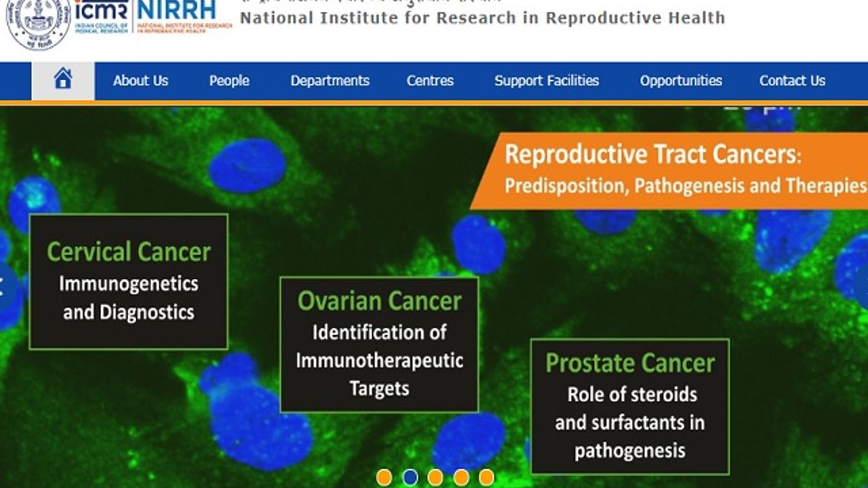Screen dimensions: 868x488
Task: Jump to the fourth carousel slide dot
Action: (461, 477)
